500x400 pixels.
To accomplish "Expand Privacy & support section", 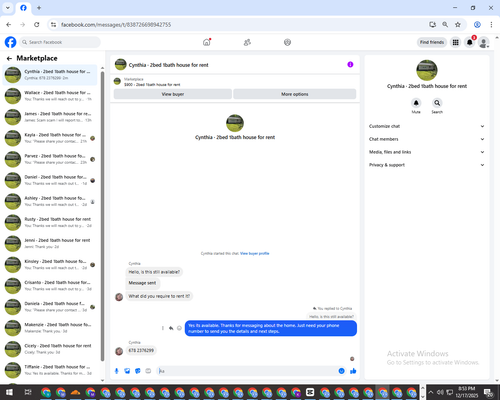I will [x=426, y=165].
